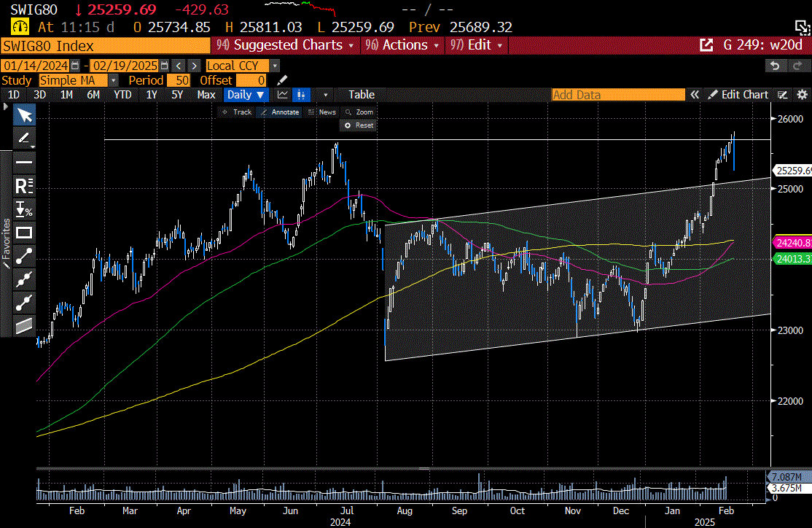Shift date range backward with left arrow
Screen dimensions: 812x528
179,66
